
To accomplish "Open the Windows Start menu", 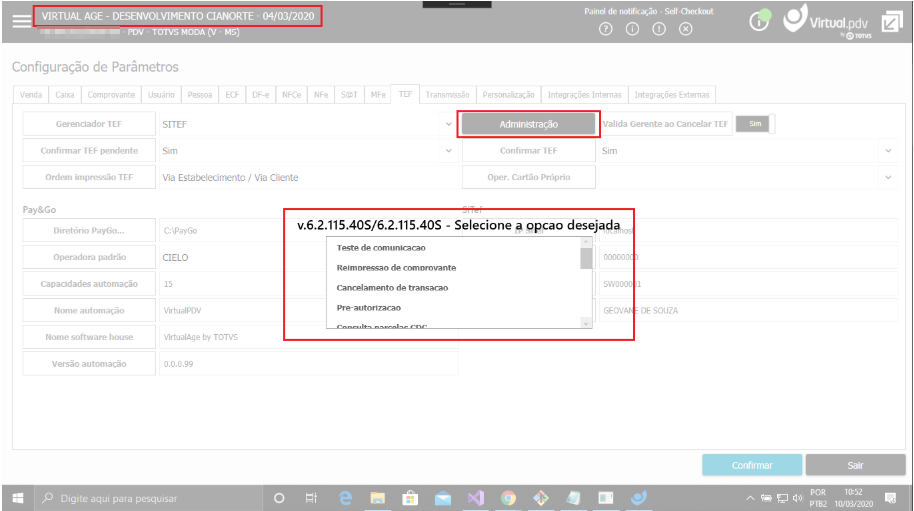I will tap(17, 498).
